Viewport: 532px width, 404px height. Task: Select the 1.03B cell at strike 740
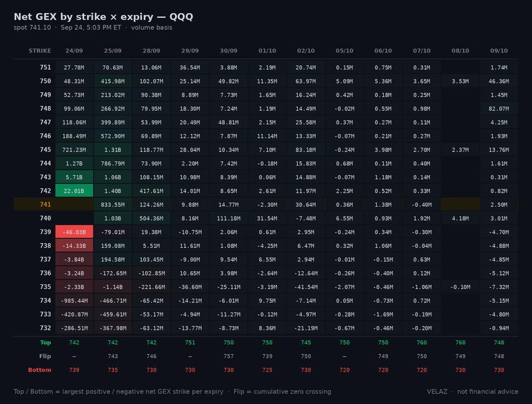coord(113,218)
